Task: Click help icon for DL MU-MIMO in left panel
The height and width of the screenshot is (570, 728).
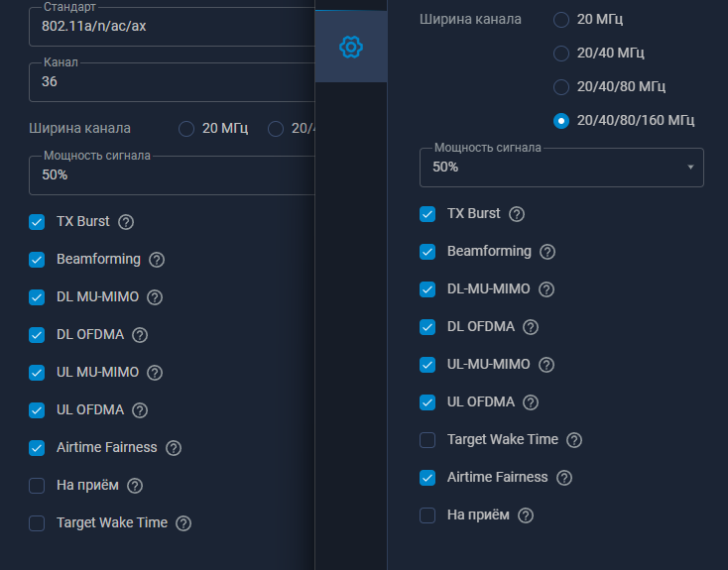Action: [x=155, y=297]
